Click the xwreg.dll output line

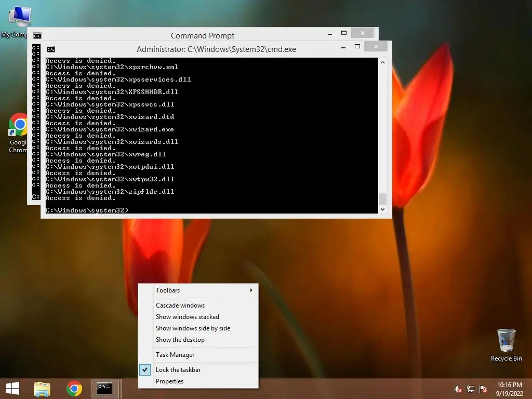[105, 154]
